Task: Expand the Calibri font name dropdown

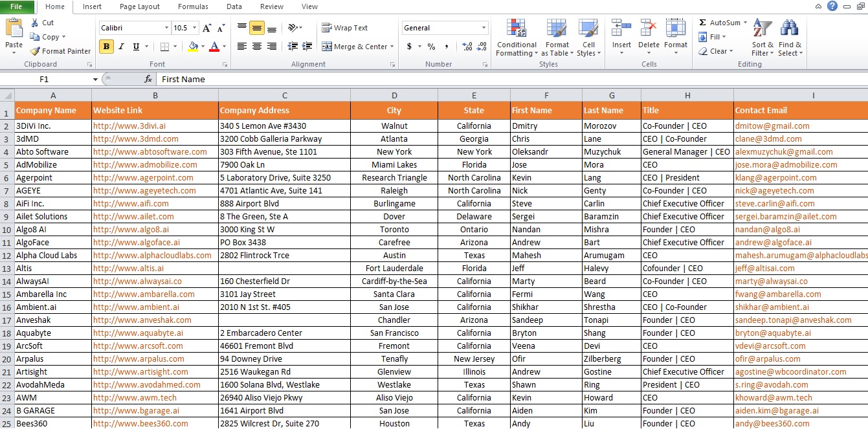Action: coord(166,28)
